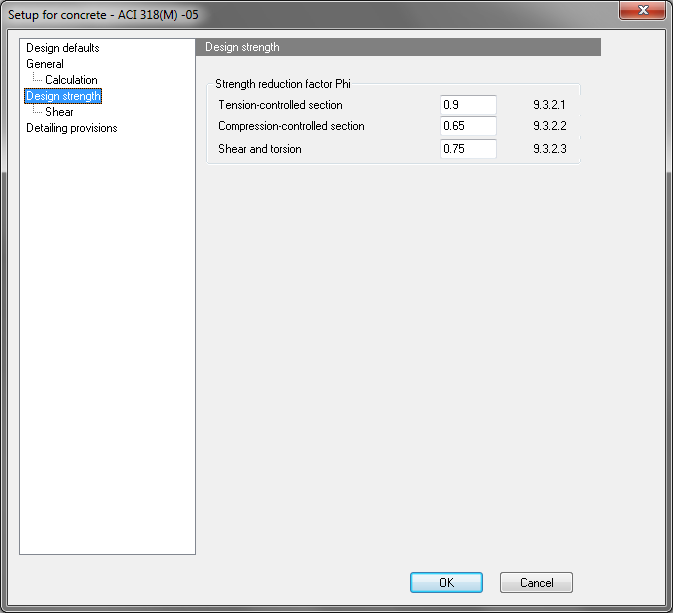This screenshot has width=673, height=613.
Task: Go to Detailing provisions settings
Action: pyautogui.click(x=71, y=128)
